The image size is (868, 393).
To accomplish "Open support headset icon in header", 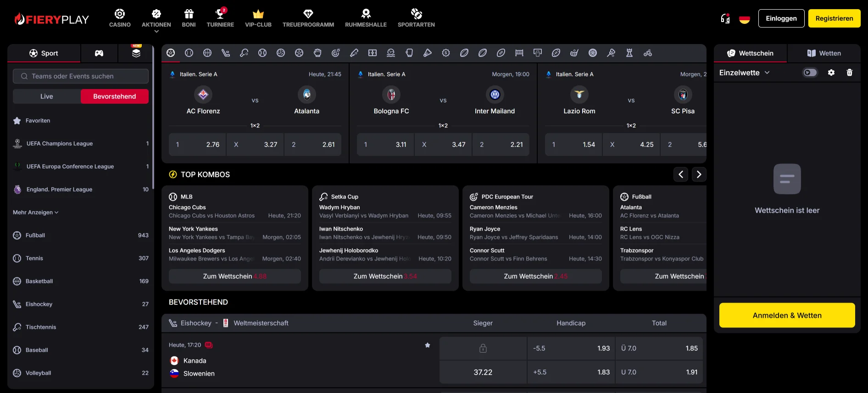I will point(725,18).
